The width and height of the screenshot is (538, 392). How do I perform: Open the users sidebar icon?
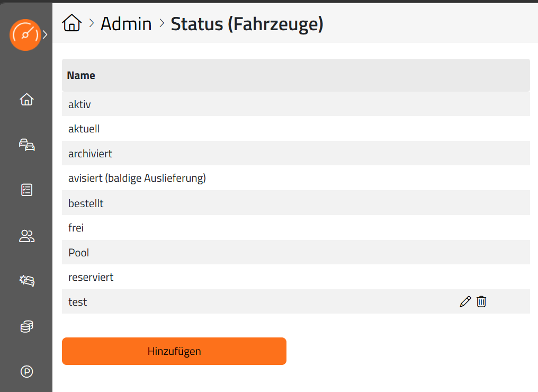click(x=27, y=236)
